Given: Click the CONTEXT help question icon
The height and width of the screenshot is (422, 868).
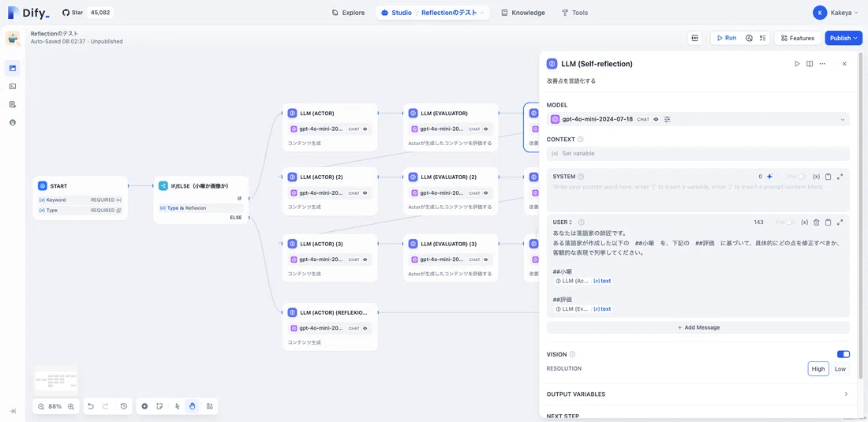Looking at the screenshot, I should [x=580, y=140].
